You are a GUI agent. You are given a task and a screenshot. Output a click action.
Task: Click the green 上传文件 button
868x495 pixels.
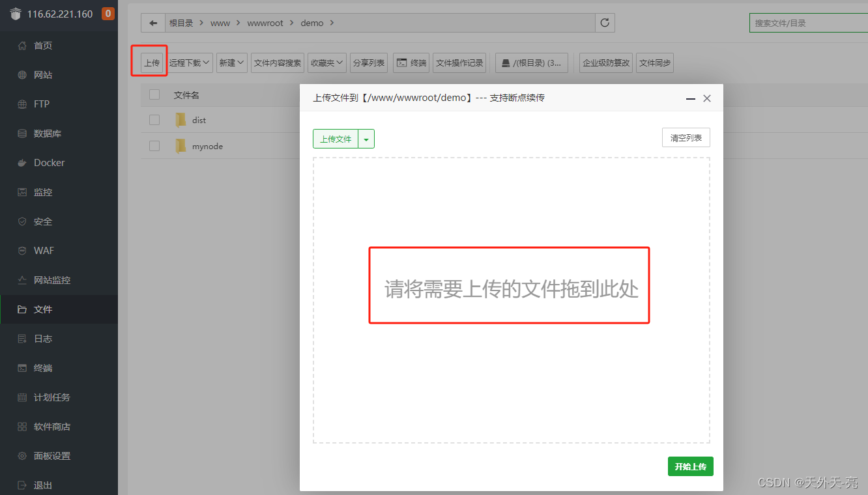(336, 139)
